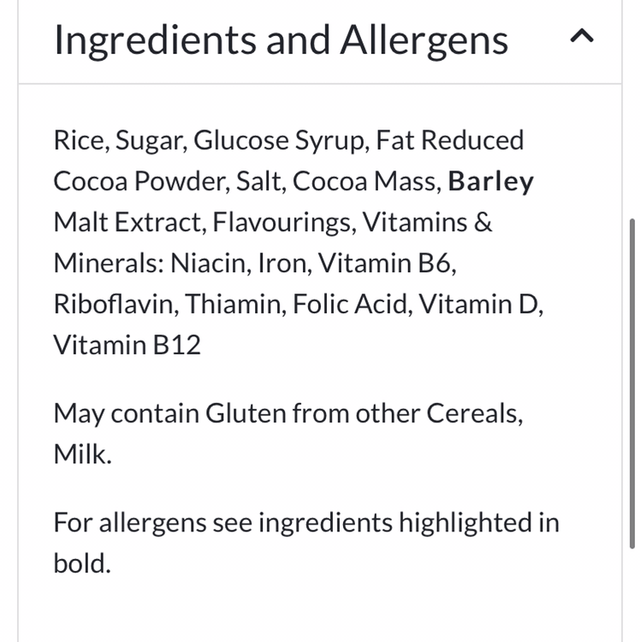Click the word Rice in ingredients
This screenshot has height=642, width=640.
coord(78,141)
